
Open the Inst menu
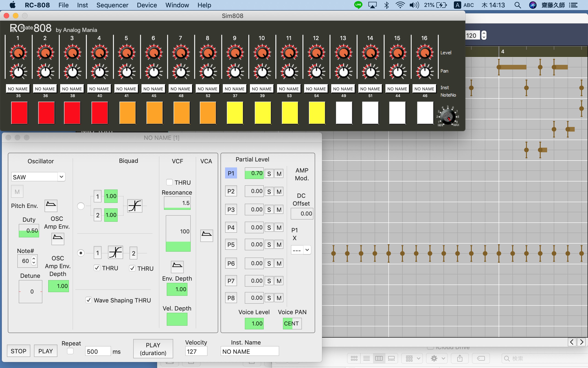82,5
